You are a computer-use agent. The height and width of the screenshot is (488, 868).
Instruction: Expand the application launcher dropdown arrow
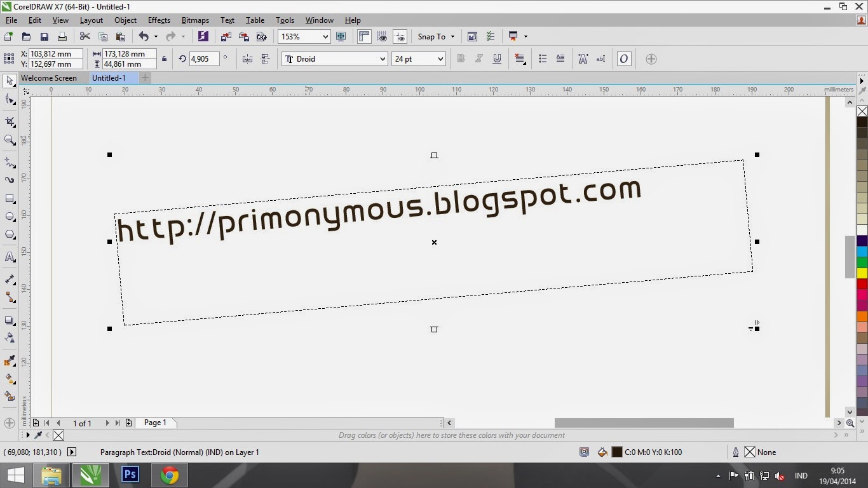pyautogui.click(x=526, y=37)
